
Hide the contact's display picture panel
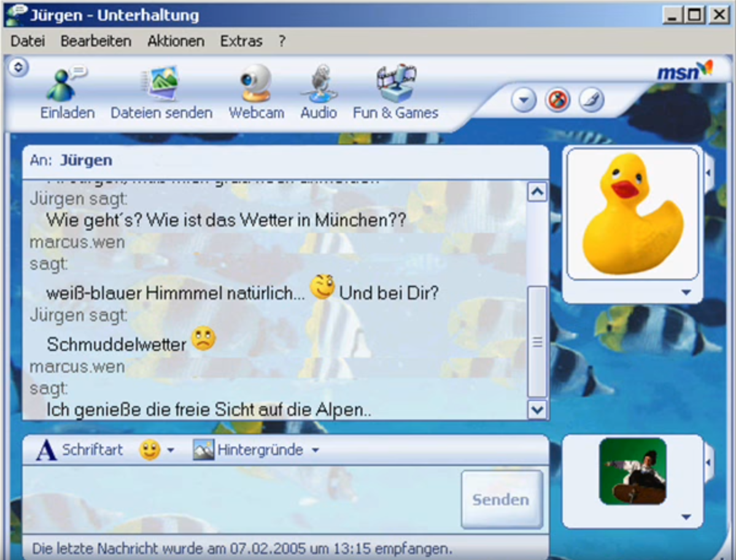tap(709, 172)
